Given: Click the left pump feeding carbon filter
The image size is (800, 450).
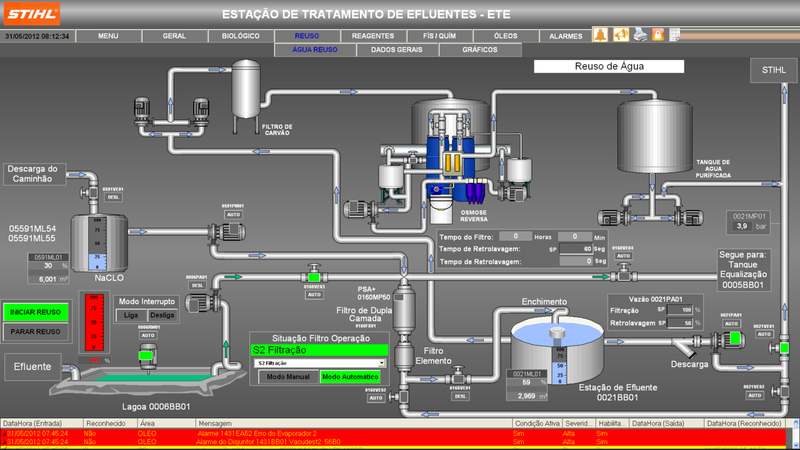Looking at the screenshot, I should pyautogui.click(x=142, y=111).
